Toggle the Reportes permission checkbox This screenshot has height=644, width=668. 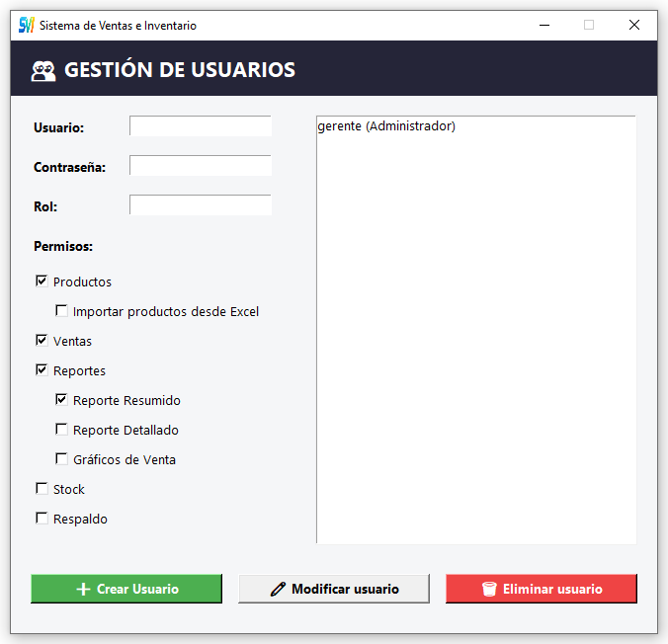42,370
